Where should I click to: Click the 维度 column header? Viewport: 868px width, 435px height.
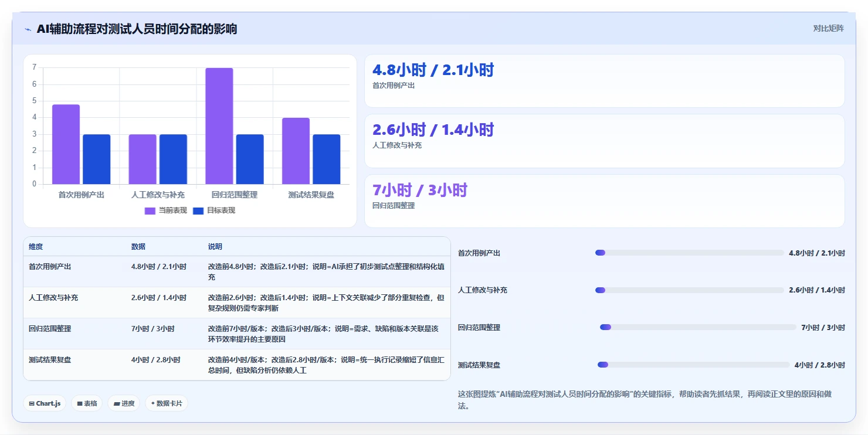(36, 247)
